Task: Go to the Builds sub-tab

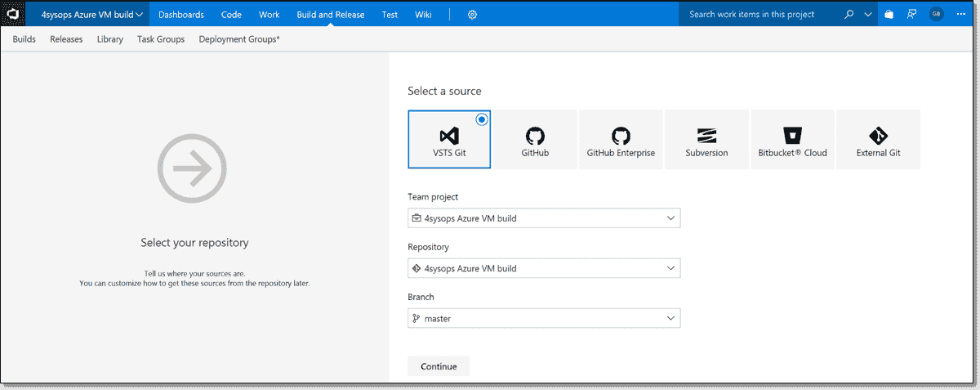Action: click(24, 39)
